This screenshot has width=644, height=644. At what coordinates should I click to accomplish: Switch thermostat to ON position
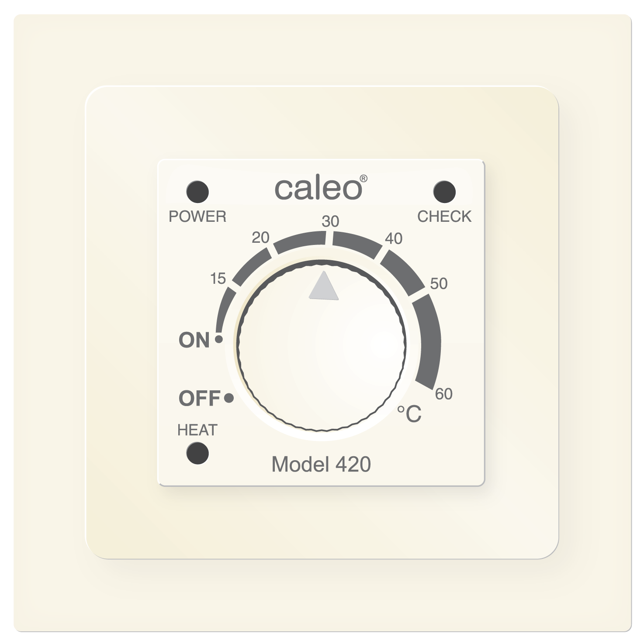(194, 340)
